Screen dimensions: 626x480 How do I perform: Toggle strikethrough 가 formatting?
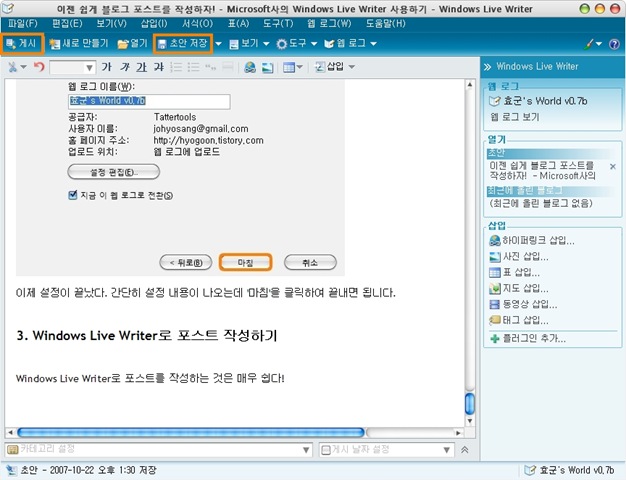159,67
